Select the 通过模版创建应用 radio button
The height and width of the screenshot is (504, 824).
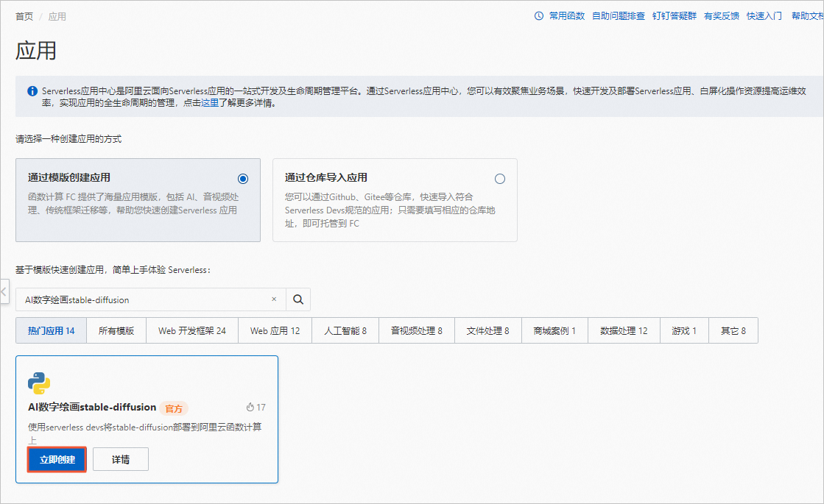click(x=243, y=178)
